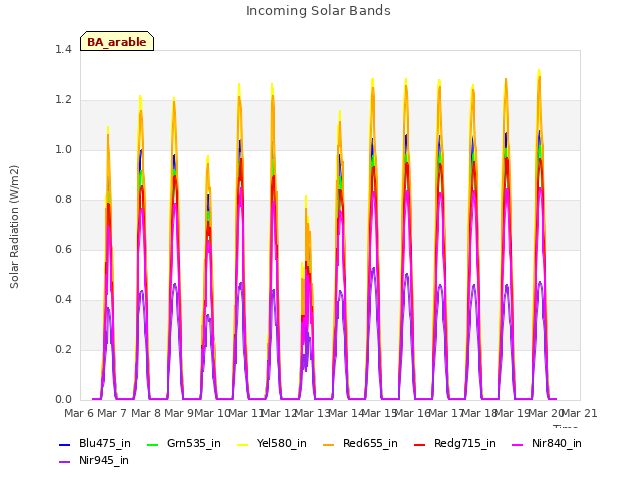Click the 1.4 y-axis tick label
This screenshot has height=480, width=640.
[63, 50]
